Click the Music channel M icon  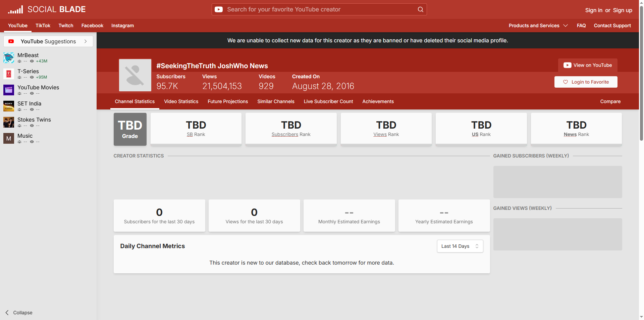pos(9,138)
